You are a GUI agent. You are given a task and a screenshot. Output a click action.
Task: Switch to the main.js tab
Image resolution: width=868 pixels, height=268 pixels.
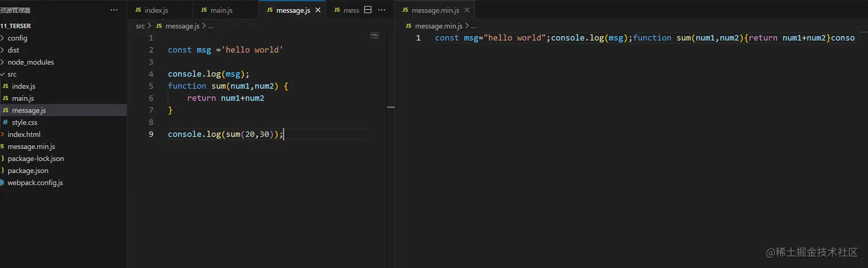(x=222, y=10)
